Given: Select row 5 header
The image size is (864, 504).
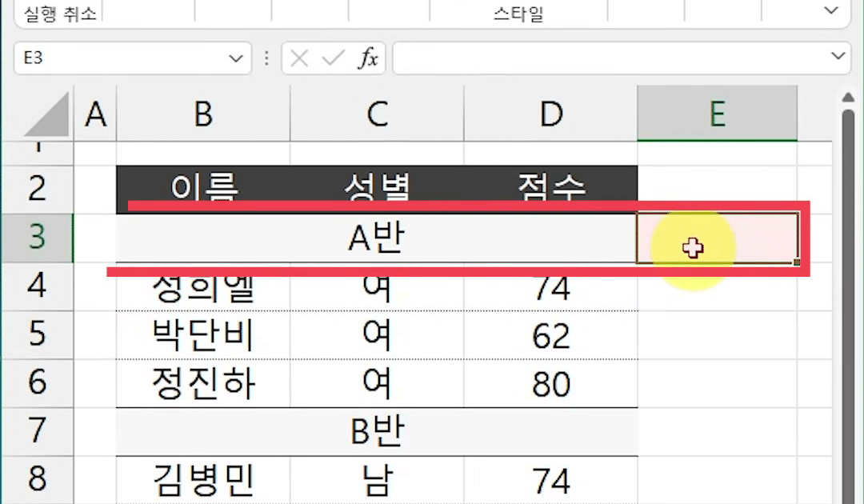Looking at the screenshot, I should pyautogui.click(x=37, y=334).
